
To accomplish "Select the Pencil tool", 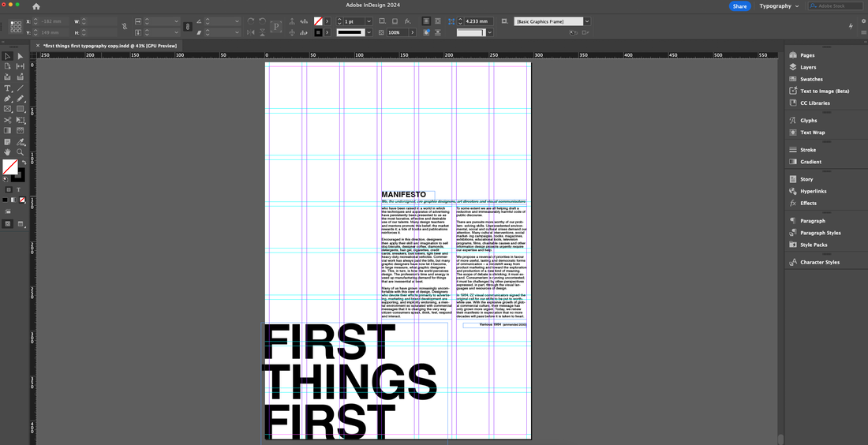I will [x=21, y=99].
